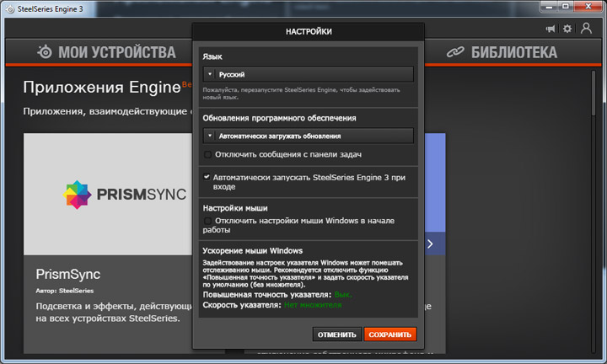Open the software updates dropdown
The image size is (607, 364).
tap(309, 136)
